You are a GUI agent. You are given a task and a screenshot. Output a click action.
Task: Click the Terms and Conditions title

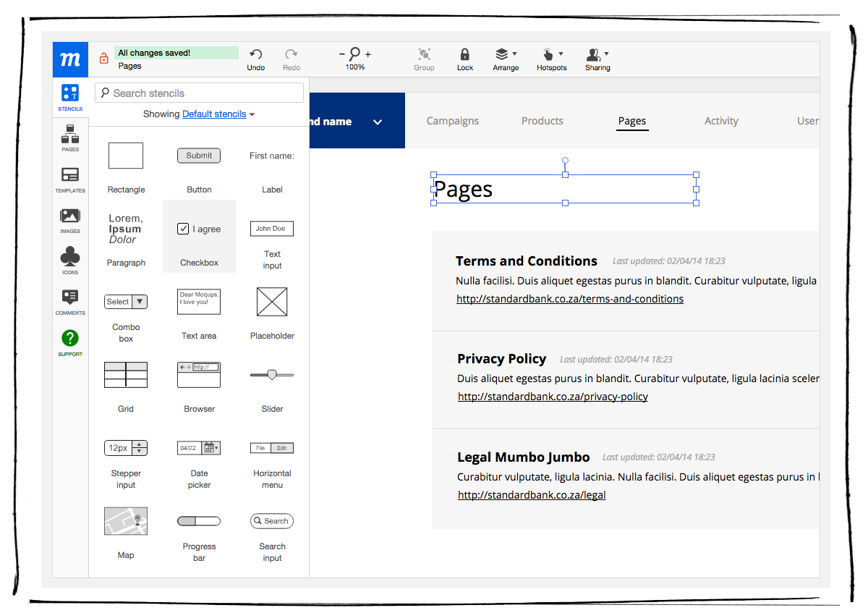coord(527,261)
